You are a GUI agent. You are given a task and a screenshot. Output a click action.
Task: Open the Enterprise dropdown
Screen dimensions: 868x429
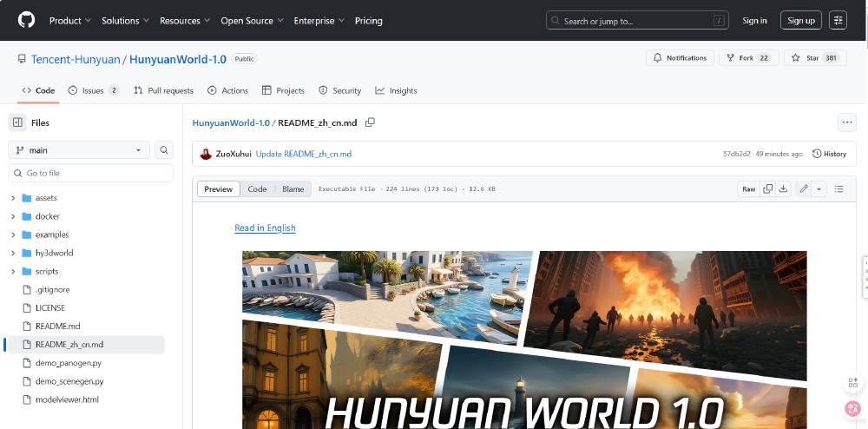pos(319,21)
